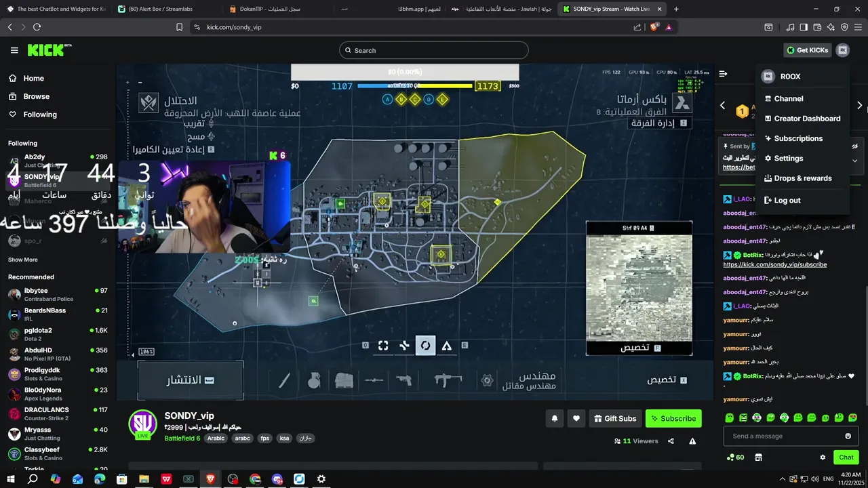Toggle the Brave sidebar panel icon

(x=804, y=27)
